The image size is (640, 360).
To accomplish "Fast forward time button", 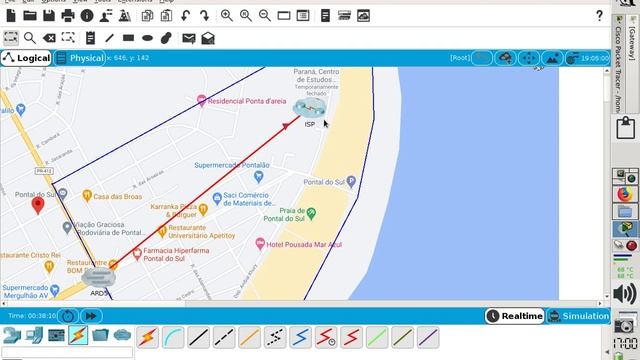I will click(x=91, y=316).
